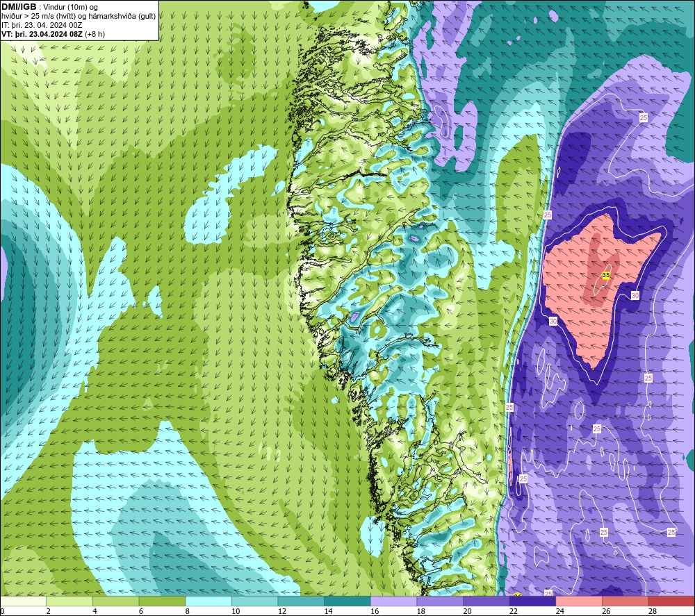Select the 8–10 m/s light cyan swatch
Viewport: 695px width, 616px height.
point(208,601)
